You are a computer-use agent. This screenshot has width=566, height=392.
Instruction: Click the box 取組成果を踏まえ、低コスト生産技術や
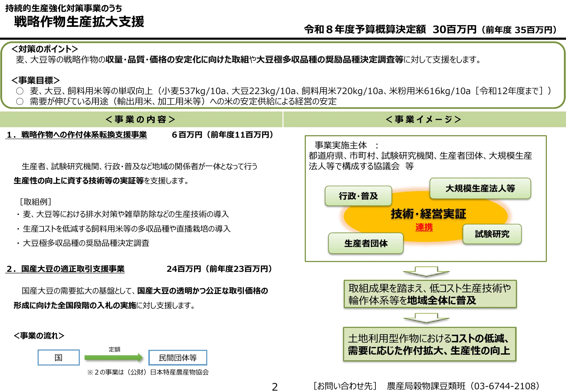pos(430,294)
